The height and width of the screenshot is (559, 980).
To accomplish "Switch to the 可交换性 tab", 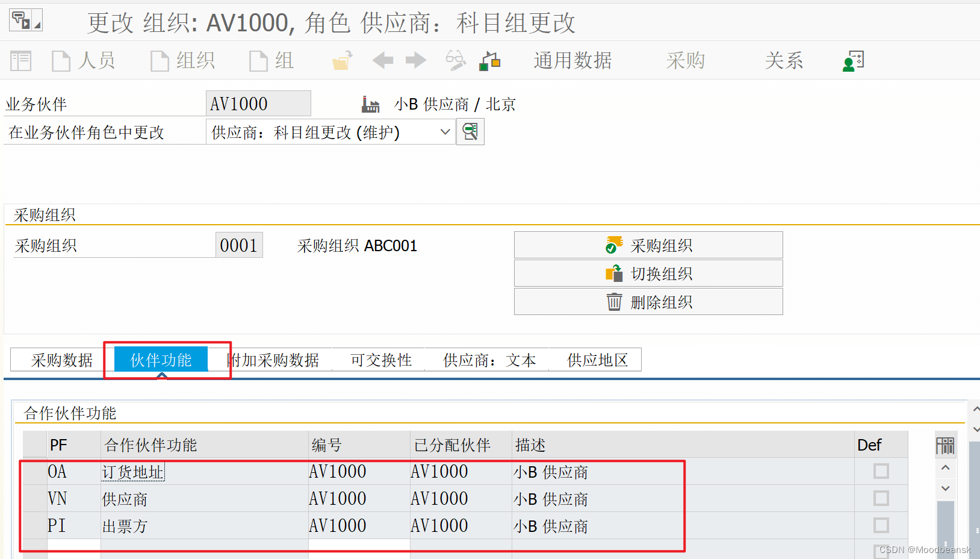I will [381, 360].
